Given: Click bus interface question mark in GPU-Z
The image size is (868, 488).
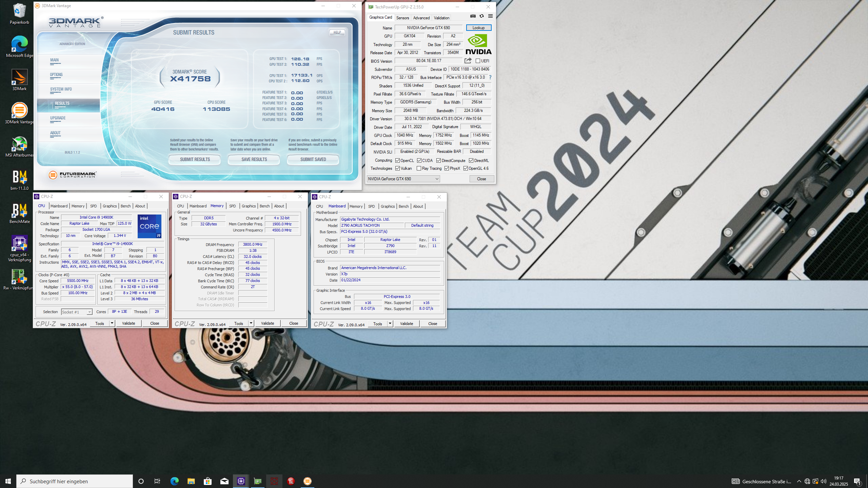Looking at the screenshot, I should [x=490, y=77].
